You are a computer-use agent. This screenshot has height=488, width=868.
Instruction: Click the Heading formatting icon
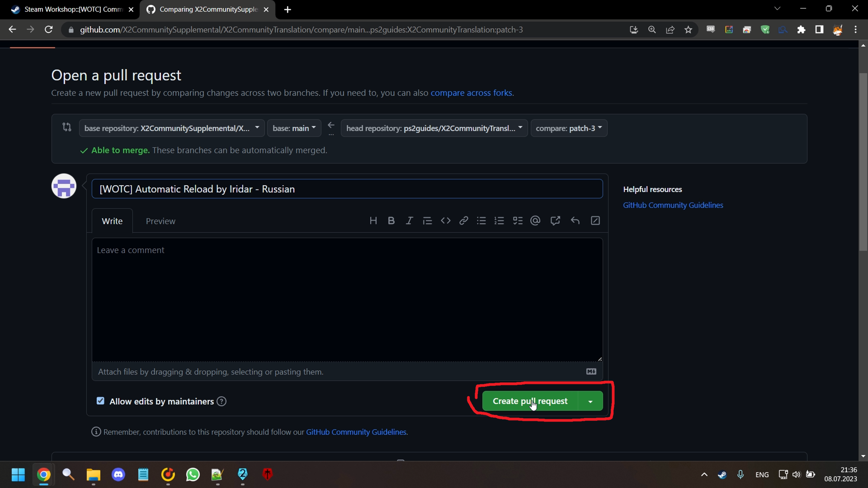click(373, 221)
